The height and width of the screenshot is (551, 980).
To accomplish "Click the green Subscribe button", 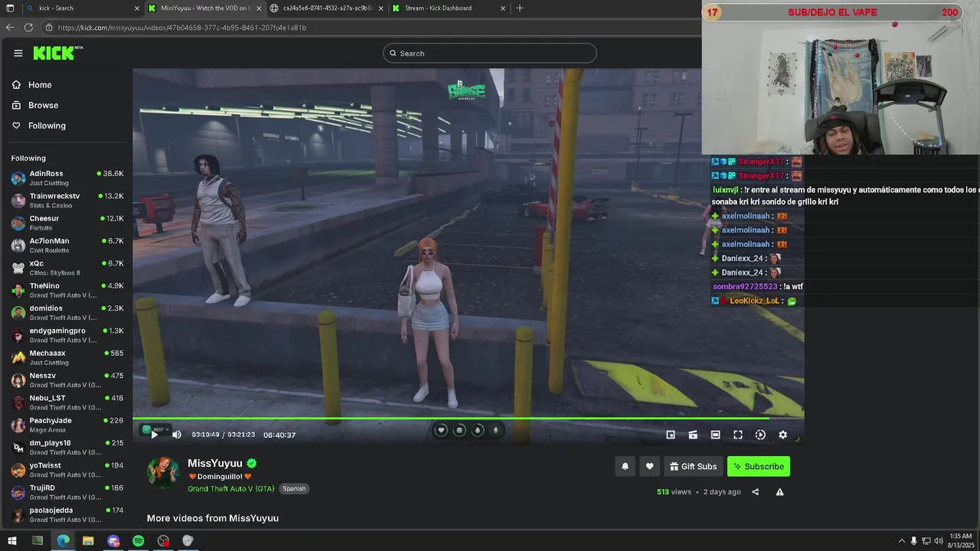I will [758, 467].
